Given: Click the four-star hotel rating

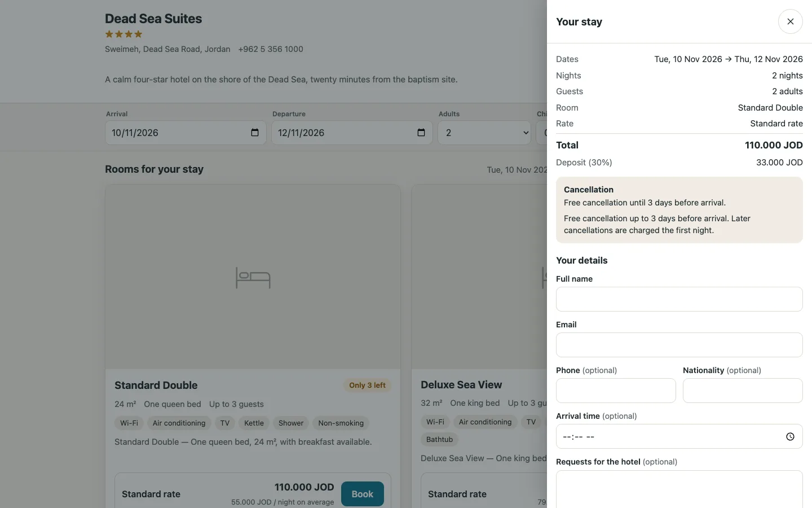Looking at the screenshot, I should [123, 34].
